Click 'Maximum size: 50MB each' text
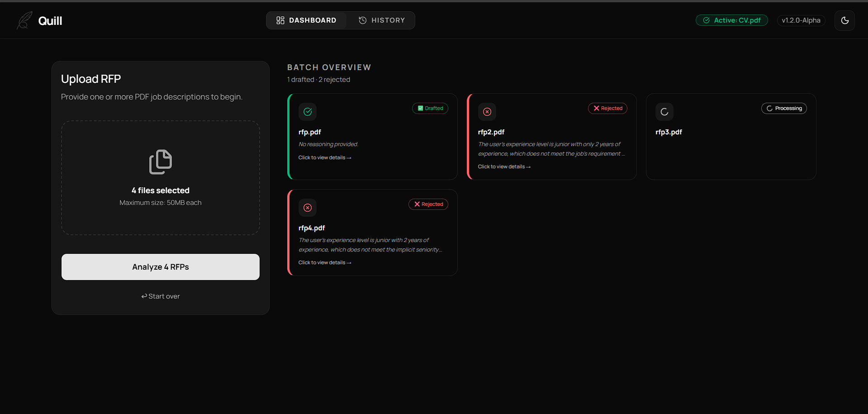Image resolution: width=868 pixels, height=414 pixels. coord(161,203)
